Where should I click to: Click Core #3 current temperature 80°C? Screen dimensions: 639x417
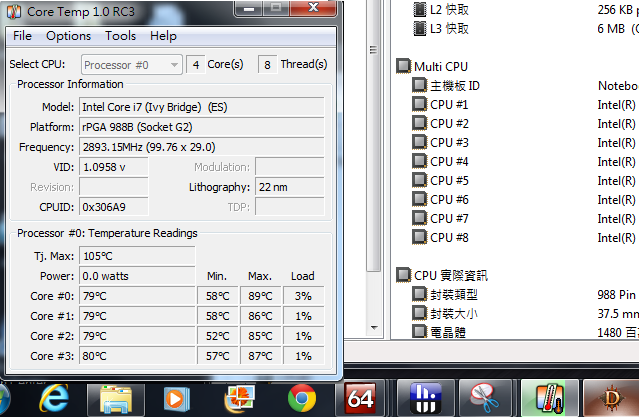137,356
